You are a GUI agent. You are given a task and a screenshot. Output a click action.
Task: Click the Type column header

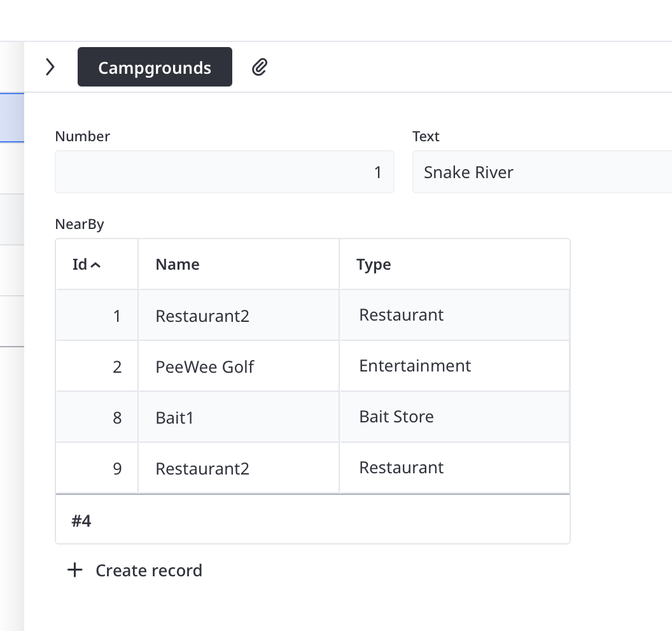[374, 265]
